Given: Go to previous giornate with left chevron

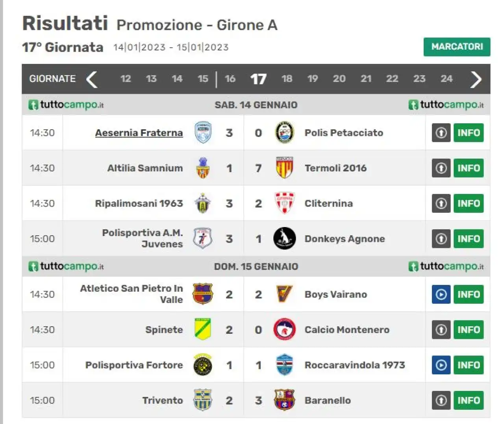Looking at the screenshot, I should (x=92, y=79).
